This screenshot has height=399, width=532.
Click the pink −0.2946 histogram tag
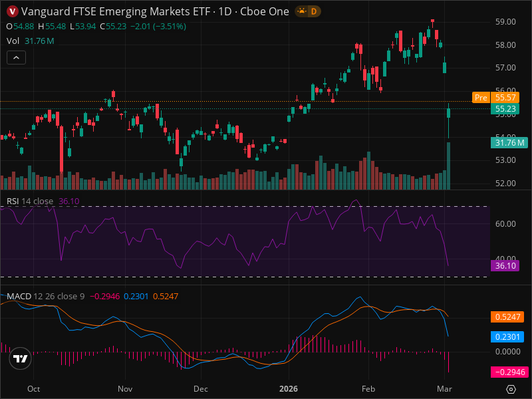point(509,372)
